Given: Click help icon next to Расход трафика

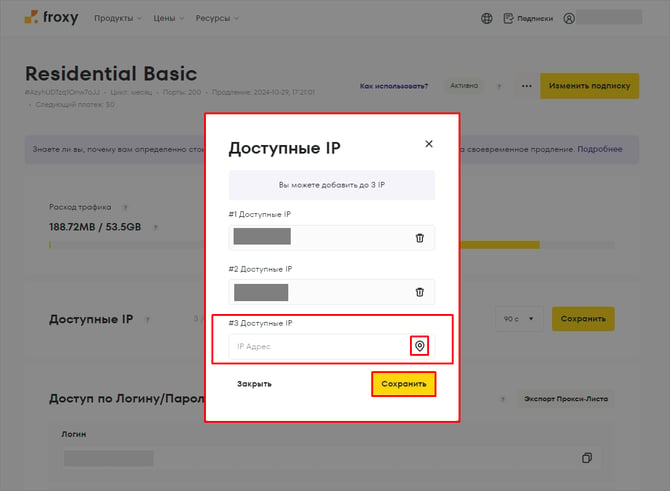Looking at the screenshot, I should [125, 208].
